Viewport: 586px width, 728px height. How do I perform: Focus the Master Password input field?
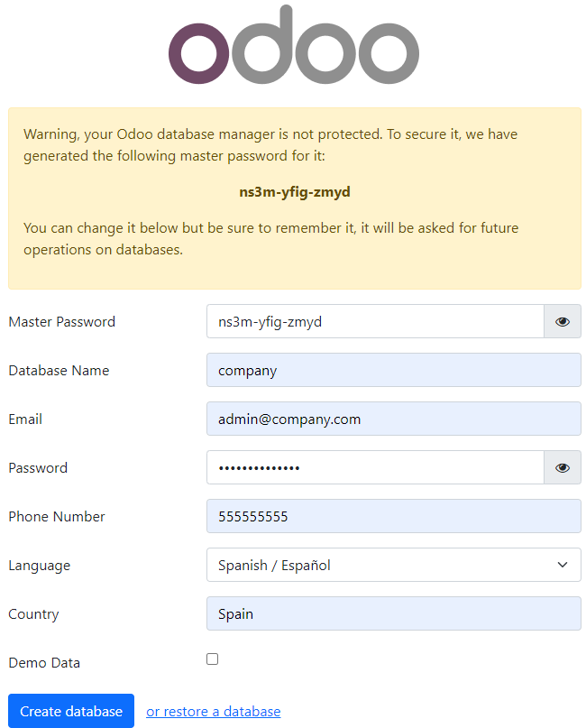point(375,321)
